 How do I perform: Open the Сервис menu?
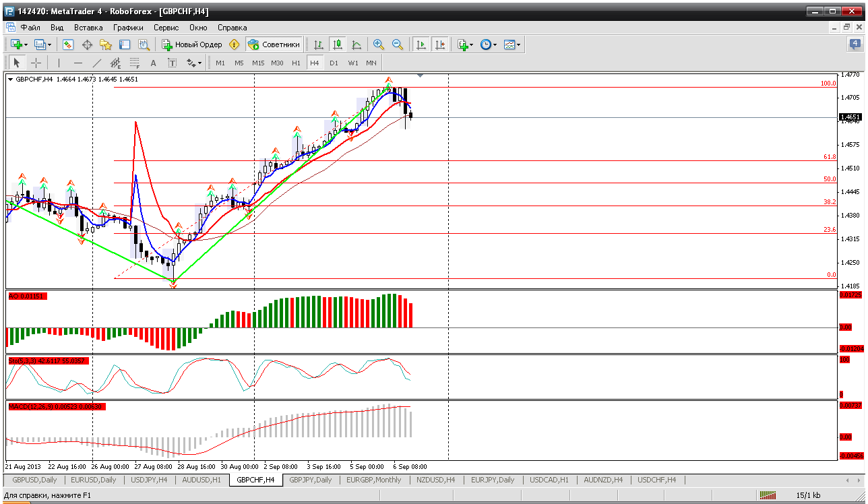(166, 28)
